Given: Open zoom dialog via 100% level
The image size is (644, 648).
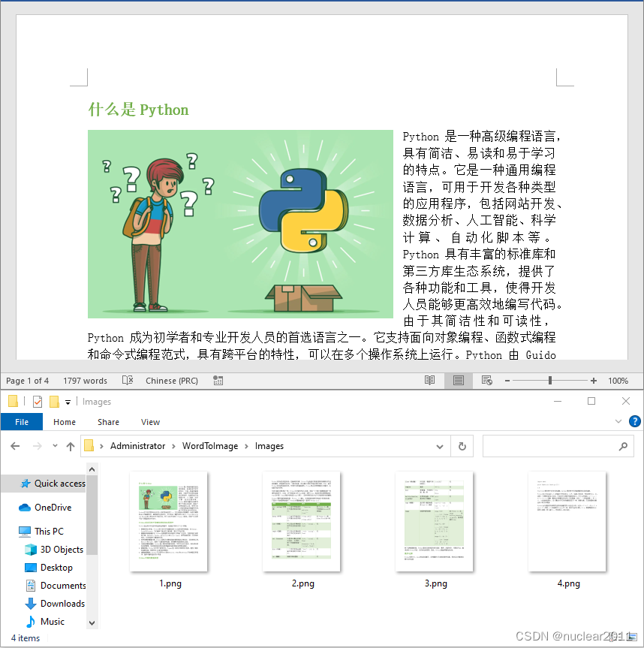Looking at the screenshot, I should (x=618, y=381).
